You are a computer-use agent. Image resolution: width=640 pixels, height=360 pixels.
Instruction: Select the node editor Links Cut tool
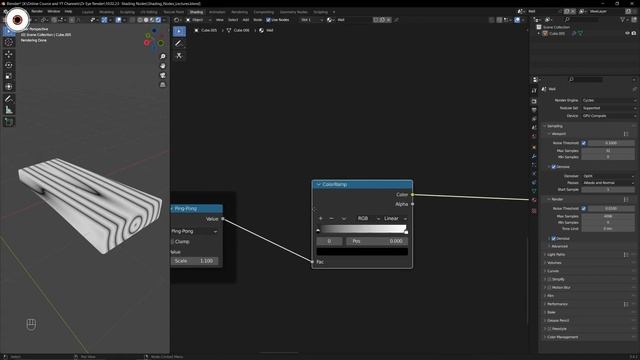[179, 56]
